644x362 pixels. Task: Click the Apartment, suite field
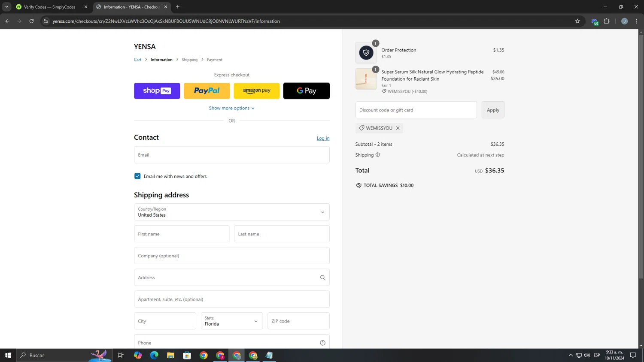point(232,299)
